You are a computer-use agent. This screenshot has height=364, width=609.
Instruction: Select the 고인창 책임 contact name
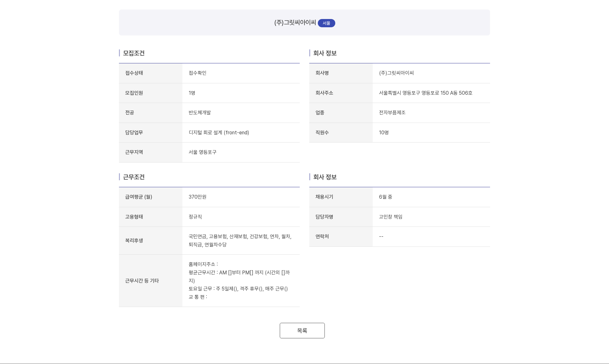click(x=390, y=217)
